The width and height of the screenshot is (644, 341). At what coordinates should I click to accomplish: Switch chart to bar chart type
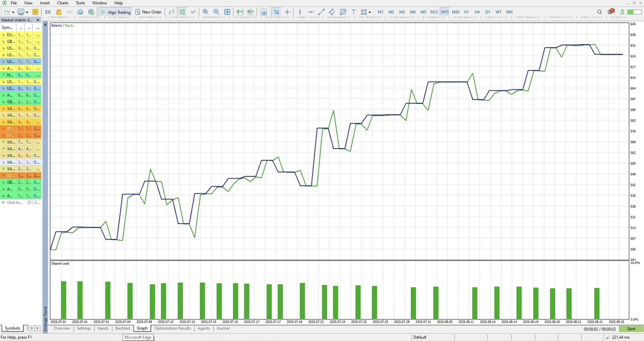pyautogui.click(x=171, y=12)
